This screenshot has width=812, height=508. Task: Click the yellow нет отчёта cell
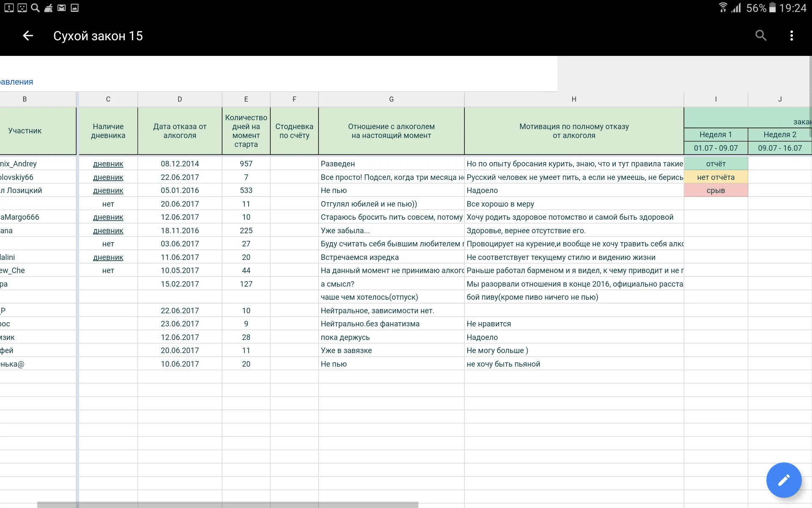point(716,177)
